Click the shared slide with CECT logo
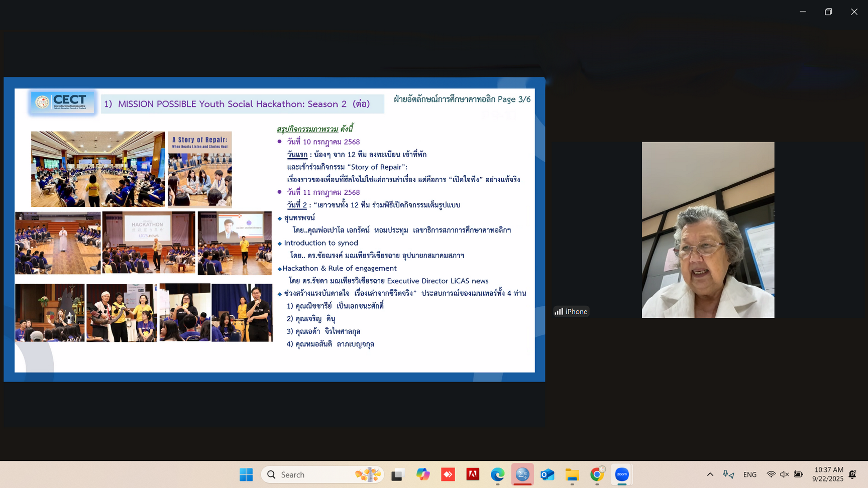Viewport: 868px width, 488px height. click(x=274, y=229)
